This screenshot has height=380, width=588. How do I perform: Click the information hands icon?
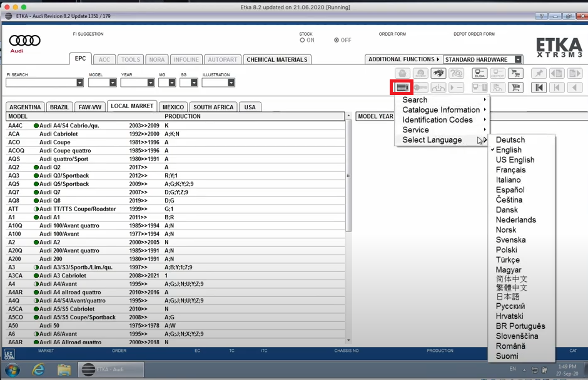tap(438, 87)
